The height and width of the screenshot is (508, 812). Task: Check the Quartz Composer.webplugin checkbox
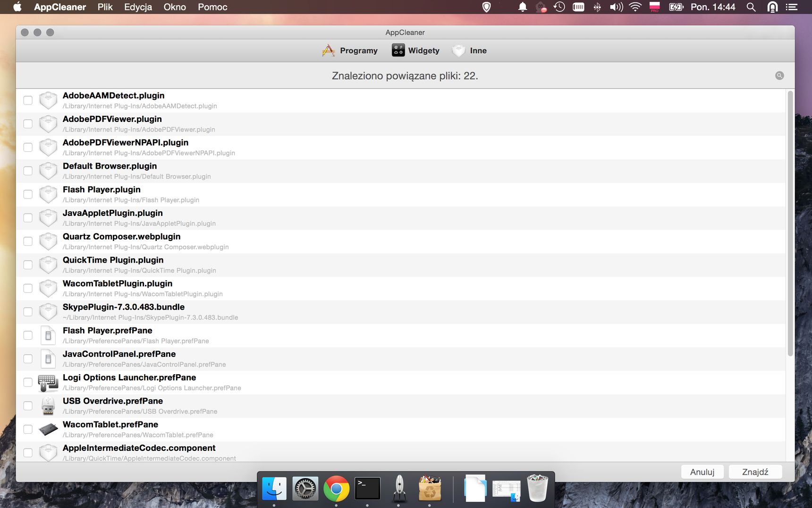[x=28, y=241]
